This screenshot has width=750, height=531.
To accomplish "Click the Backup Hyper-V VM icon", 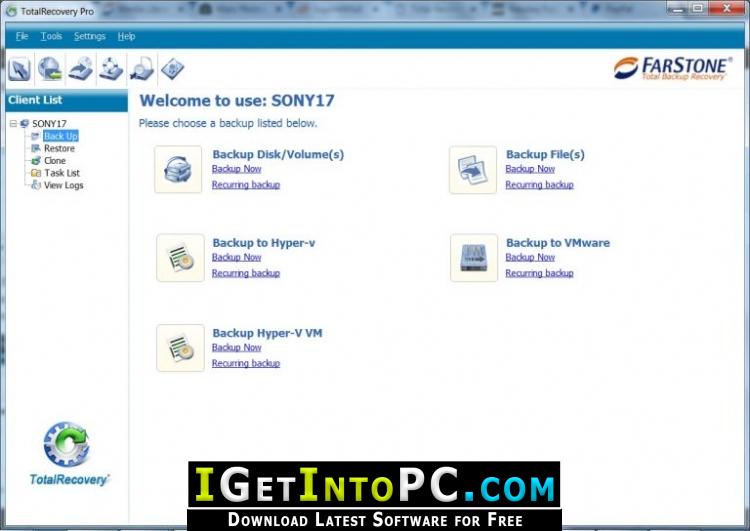I will pos(180,348).
